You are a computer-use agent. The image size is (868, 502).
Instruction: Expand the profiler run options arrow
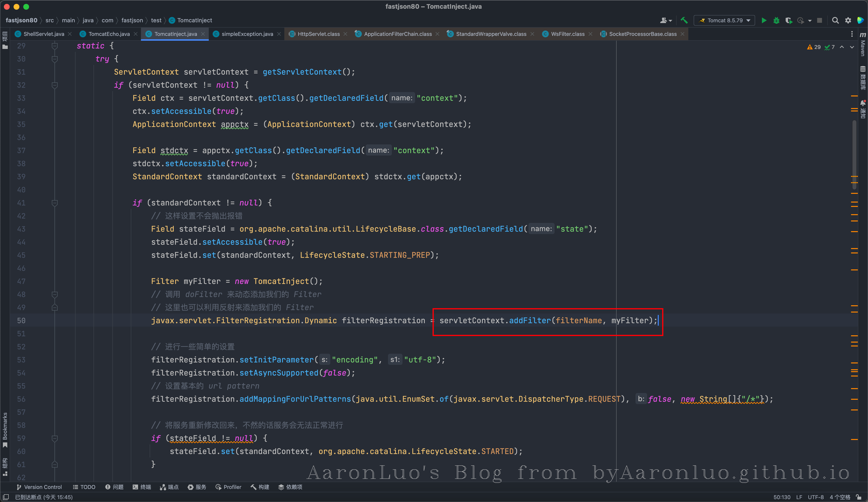tap(809, 21)
